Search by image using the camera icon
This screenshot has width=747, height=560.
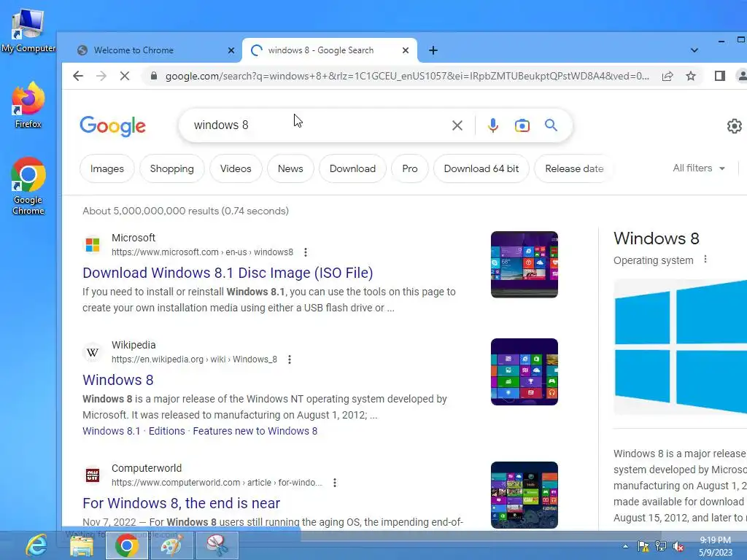coord(522,125)
